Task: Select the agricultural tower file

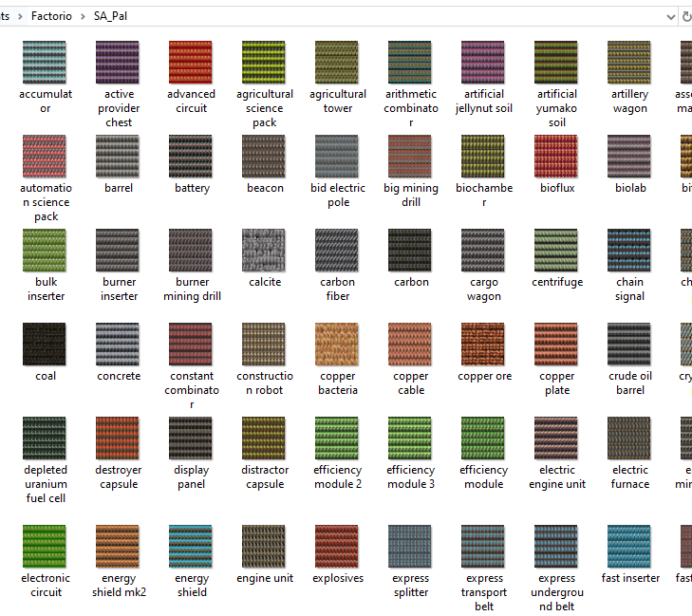Action: pos(337,63)
